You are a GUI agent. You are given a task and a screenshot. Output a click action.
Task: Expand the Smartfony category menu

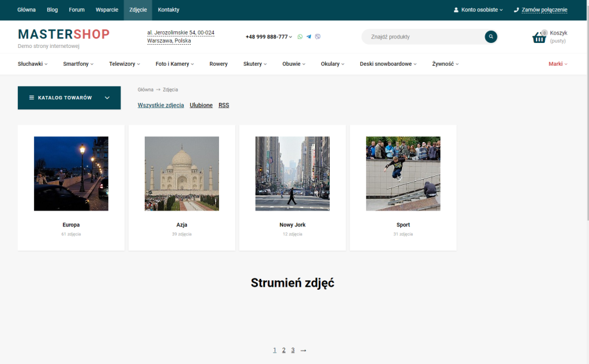[78, 64]
